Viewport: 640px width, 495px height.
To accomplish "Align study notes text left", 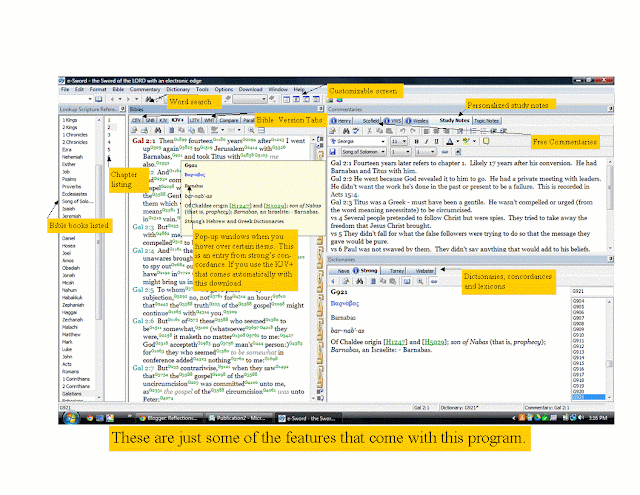I will point(426,131).
